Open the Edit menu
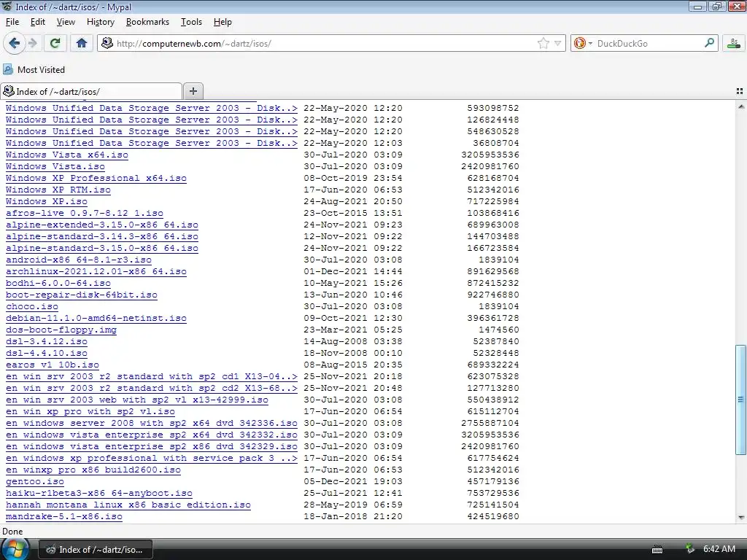 point(38,22)
